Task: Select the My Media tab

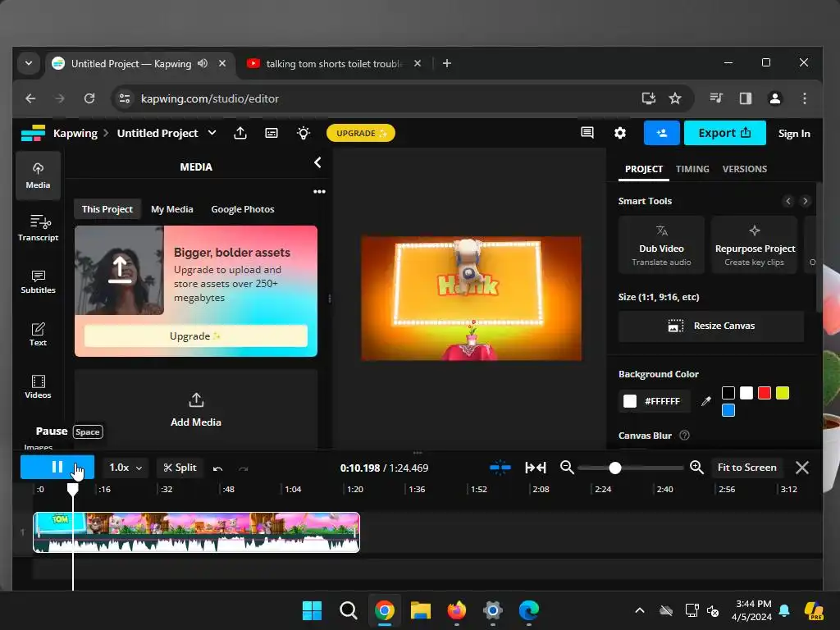Action: pos(172,209)
